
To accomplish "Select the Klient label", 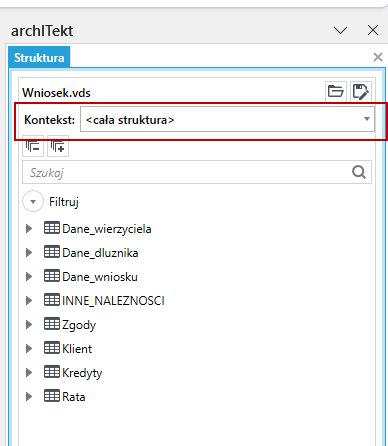I will pyautogui.click(x=77, y=349).
